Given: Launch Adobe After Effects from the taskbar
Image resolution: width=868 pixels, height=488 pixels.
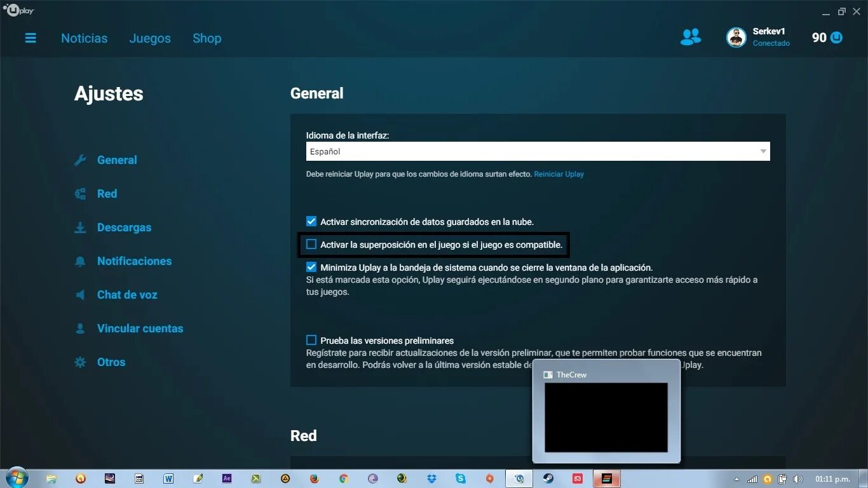Looking at the screenshot, I should pos(227,478).
